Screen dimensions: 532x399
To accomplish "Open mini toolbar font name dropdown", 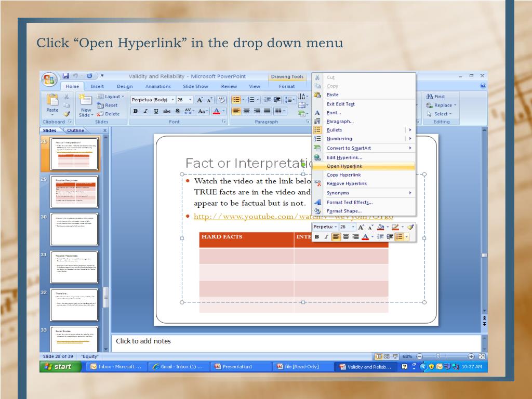I will pyautogui.click(x=336, y=227).
